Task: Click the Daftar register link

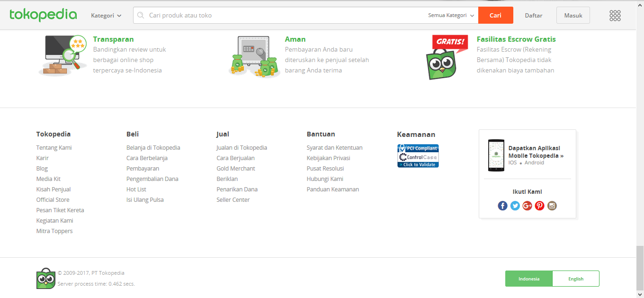Action: tap(534, 15)
